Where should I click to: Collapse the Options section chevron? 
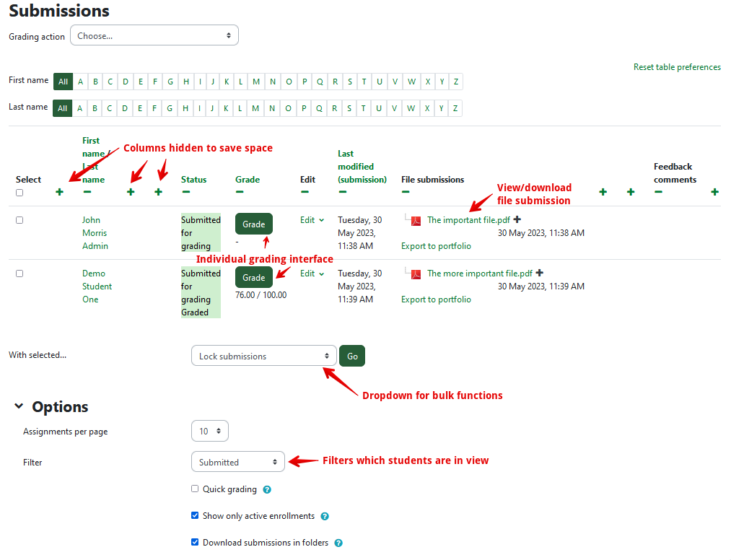19,407
